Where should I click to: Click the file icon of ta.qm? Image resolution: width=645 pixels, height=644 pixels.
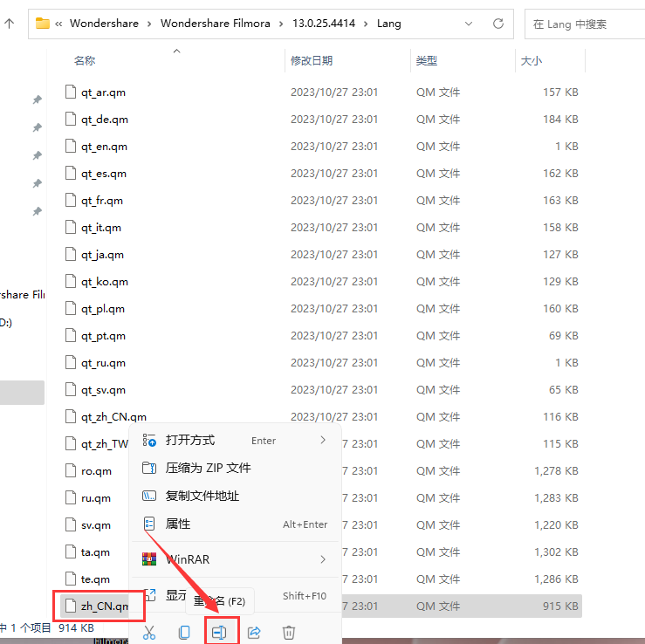(71, 552)
